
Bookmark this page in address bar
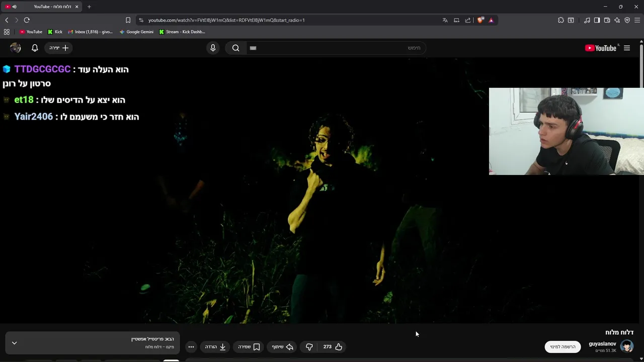point(128,20)
